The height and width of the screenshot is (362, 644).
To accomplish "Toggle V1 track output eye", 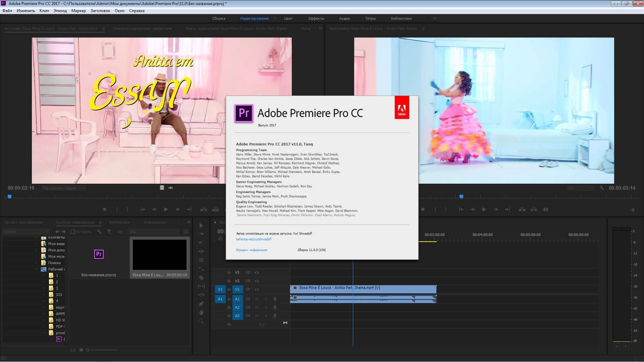I will pos(257,289).
